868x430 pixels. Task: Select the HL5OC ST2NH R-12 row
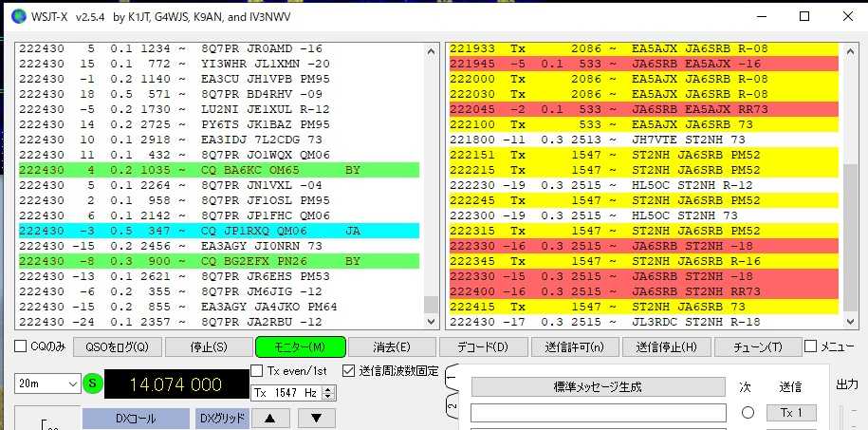[644, 185]
